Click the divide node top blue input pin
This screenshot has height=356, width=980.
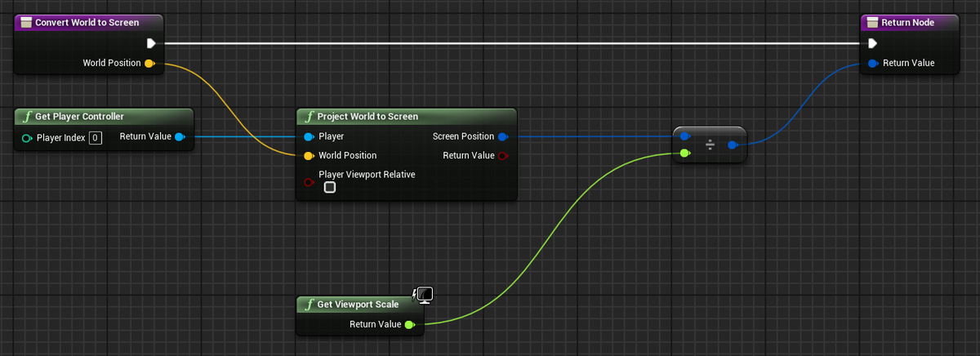coord(684,136)
